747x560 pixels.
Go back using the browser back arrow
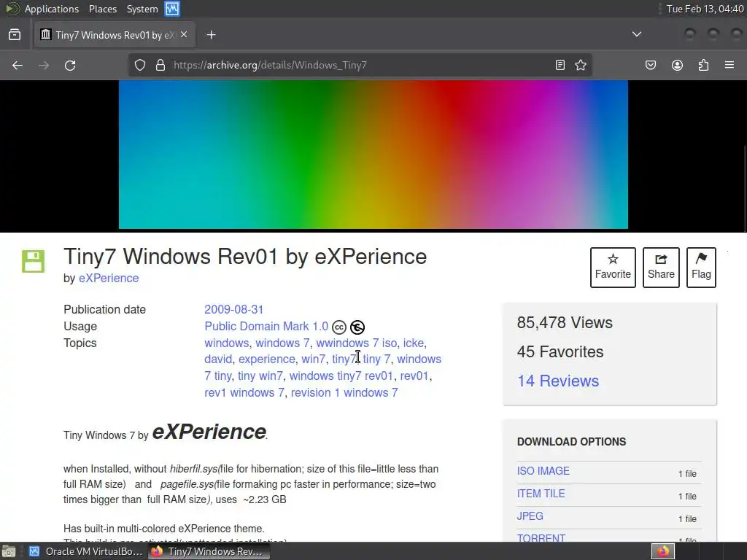click(18, 65)
